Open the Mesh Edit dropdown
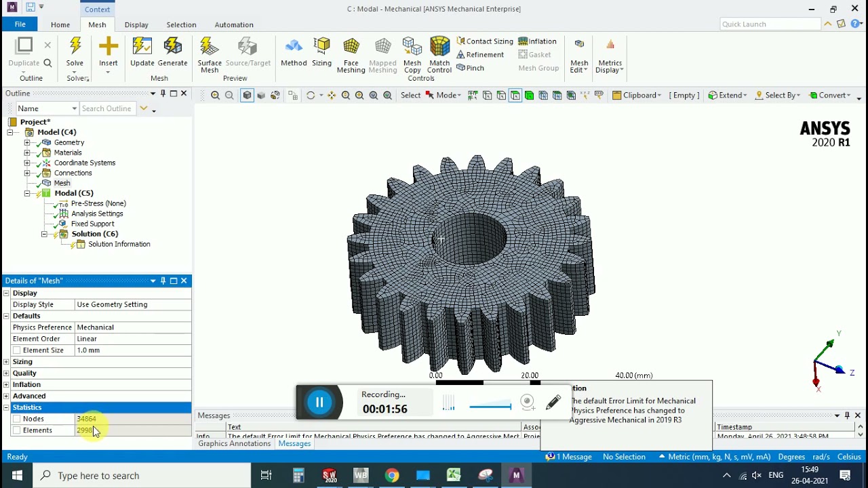Viewport: 868px width, 488px height. 579,56
